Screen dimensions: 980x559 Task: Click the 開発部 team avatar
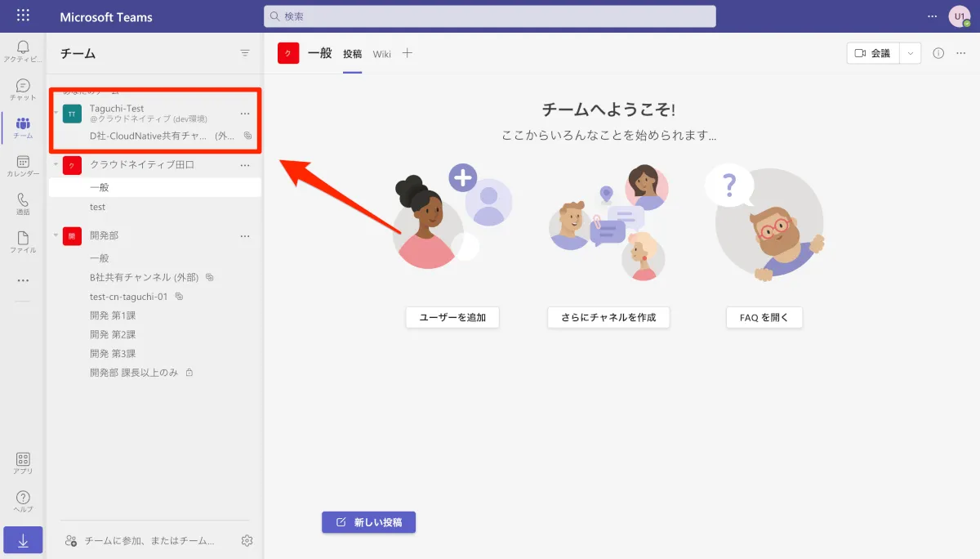tap(72, 235)
